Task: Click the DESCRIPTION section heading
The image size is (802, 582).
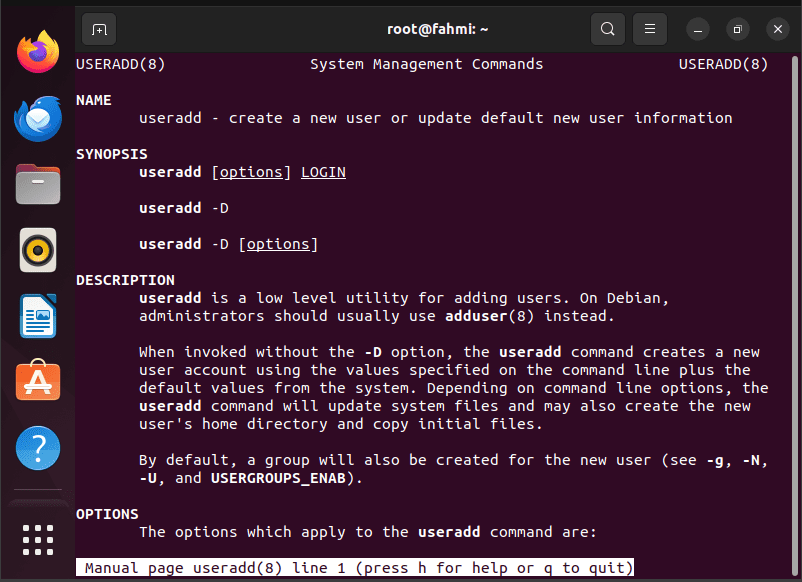Action: [x=125, y=280]
